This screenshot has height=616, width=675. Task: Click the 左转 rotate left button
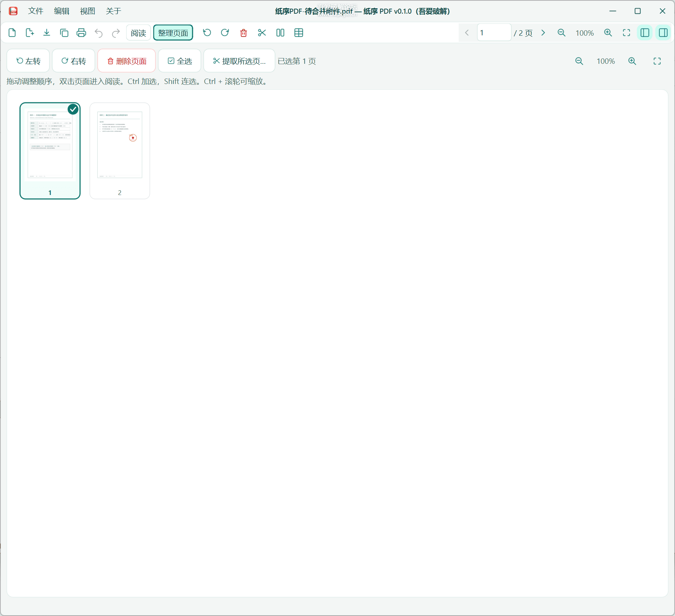coord(28,61)
